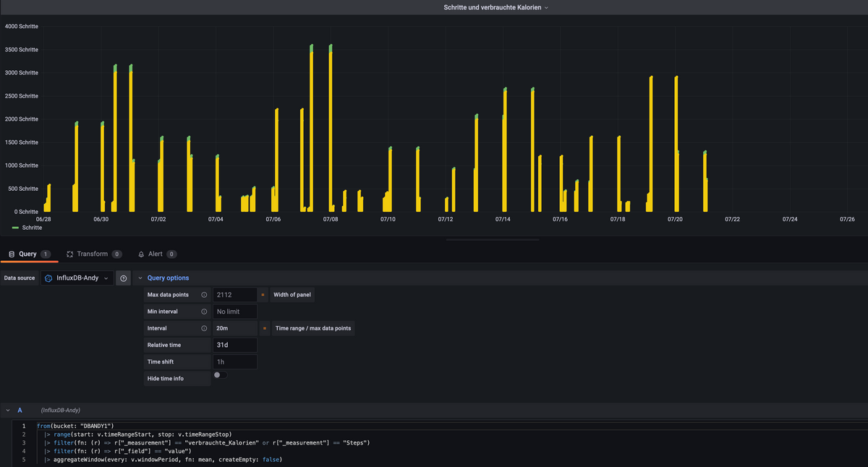Screen dimensions: 868x467
Task: Switch to the Transform tab
Action: click(92, 254)
